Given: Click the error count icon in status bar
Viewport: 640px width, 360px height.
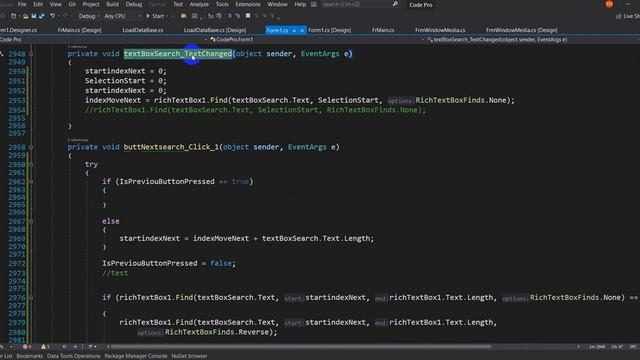Looking at the screenshot, I should (x=26, y=347).
